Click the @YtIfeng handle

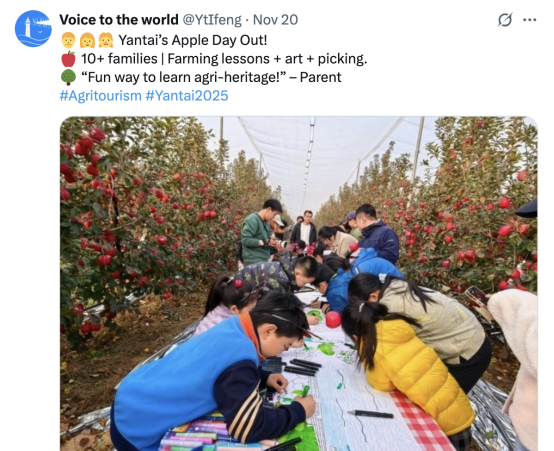(212, 20)
